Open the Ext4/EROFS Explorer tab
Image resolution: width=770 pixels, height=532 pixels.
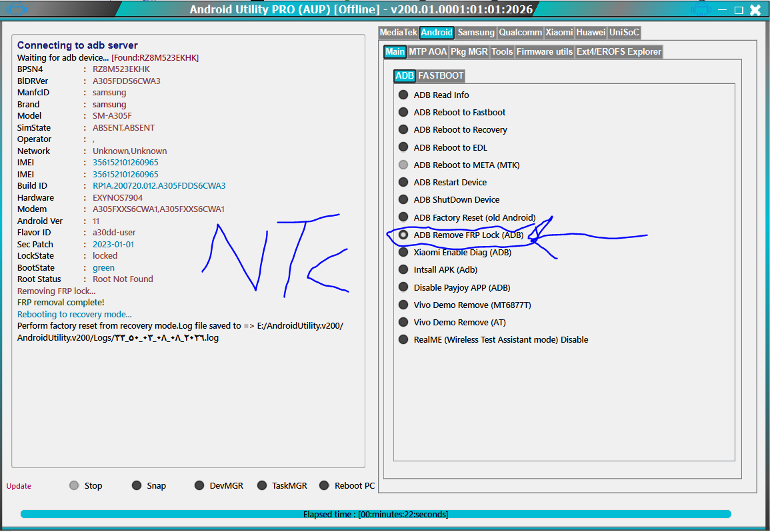619,51
